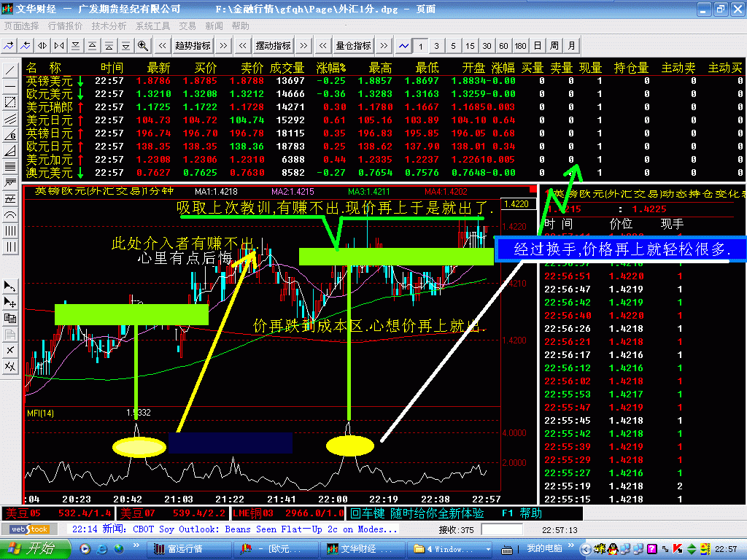Image resolution: width=747 pixels, height=560 pixels.
Task: Open the magnifier zoom tool
Action: coord(142,46)
